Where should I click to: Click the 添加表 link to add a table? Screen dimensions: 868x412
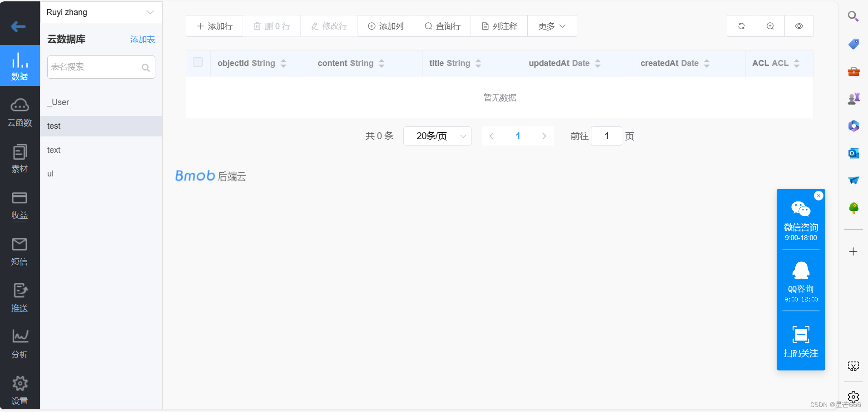pos(142,40)
